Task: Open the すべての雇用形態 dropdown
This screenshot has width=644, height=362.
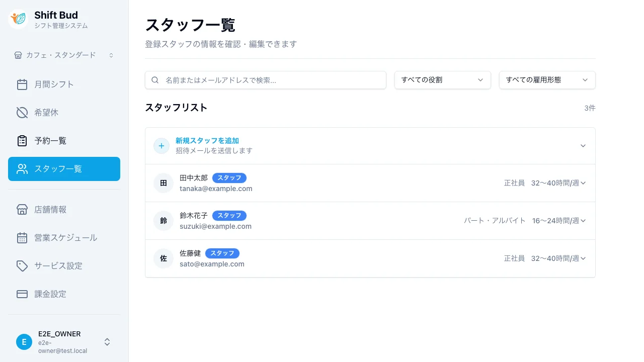Action: pos(546,79)
